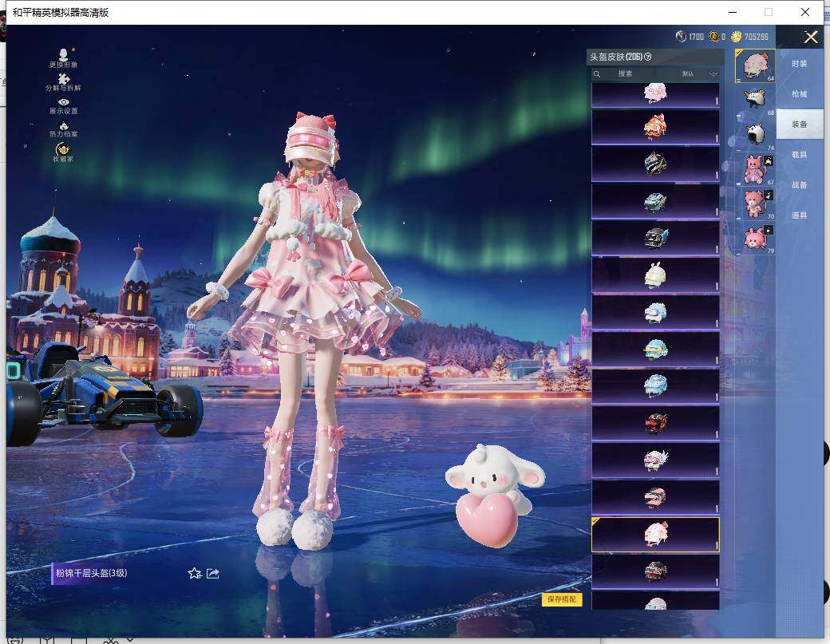This screenshot has height=644, width=830.
Task: Open the 热力档案 flame icon
Action: [64, 129]
